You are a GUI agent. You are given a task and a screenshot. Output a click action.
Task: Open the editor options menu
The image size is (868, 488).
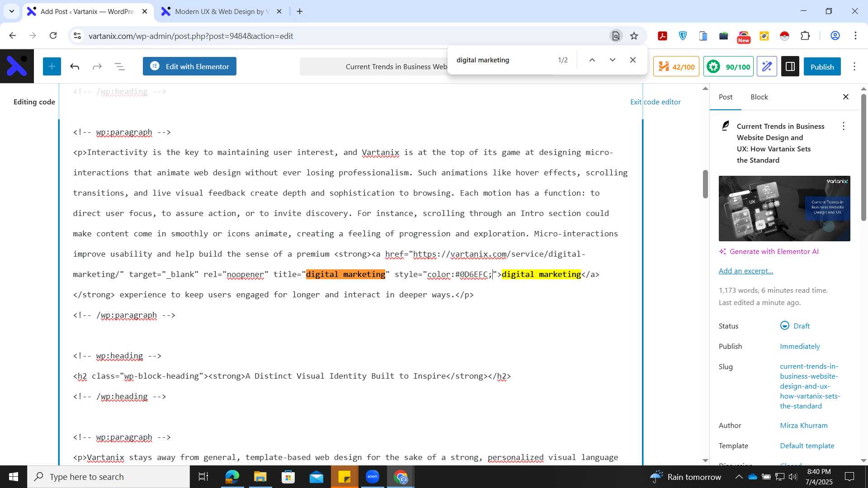pos(854,67)
